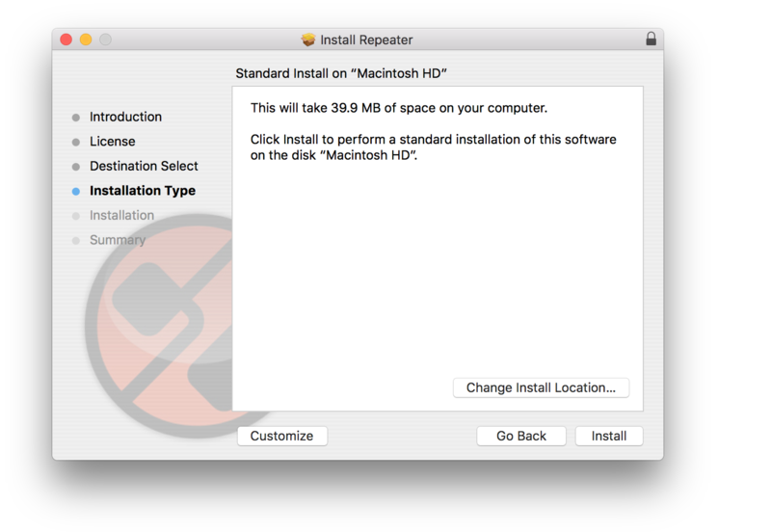
Task: Click the blue bullet beside Installation Type
Action: point(76,191)
